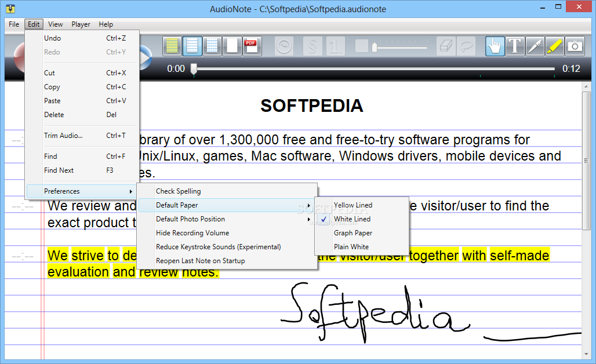Open the View menu

coord(56,24)
